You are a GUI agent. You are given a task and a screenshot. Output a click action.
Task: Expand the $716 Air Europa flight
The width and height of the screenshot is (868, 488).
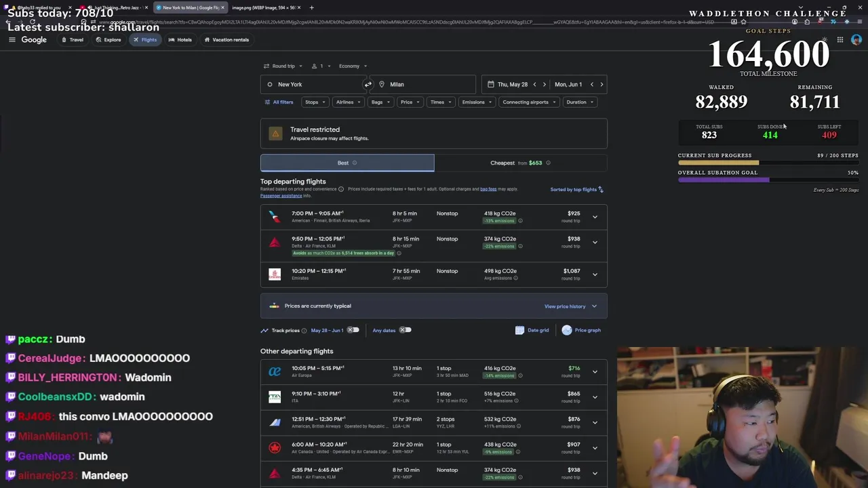pos(595,371)
